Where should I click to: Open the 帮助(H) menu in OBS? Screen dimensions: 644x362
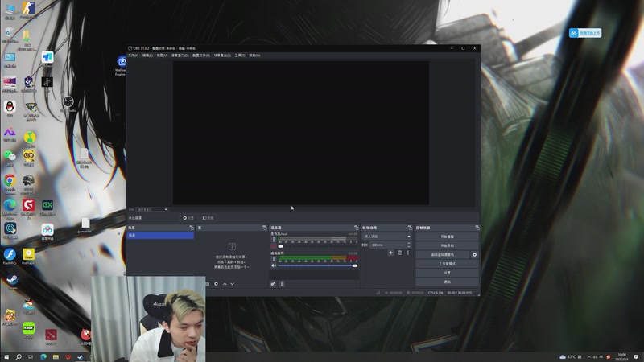pyautogui.click(x=254, y=56)
